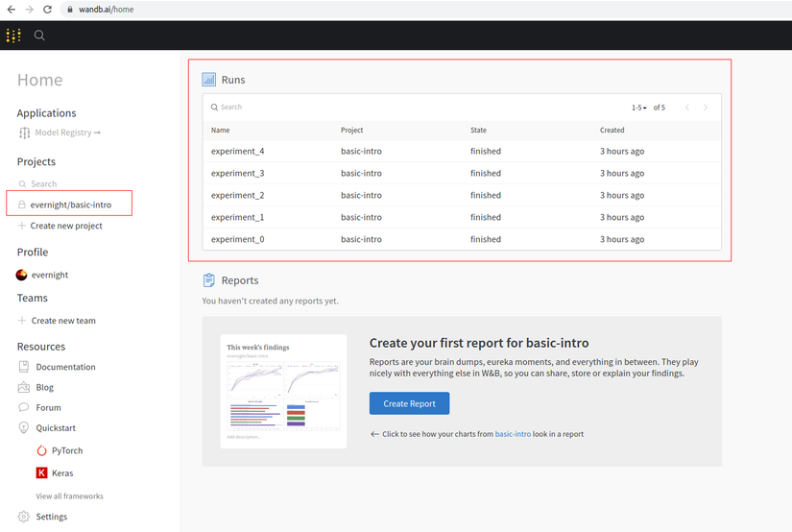Click 3 hours ago in experiment_1 row

622,217
